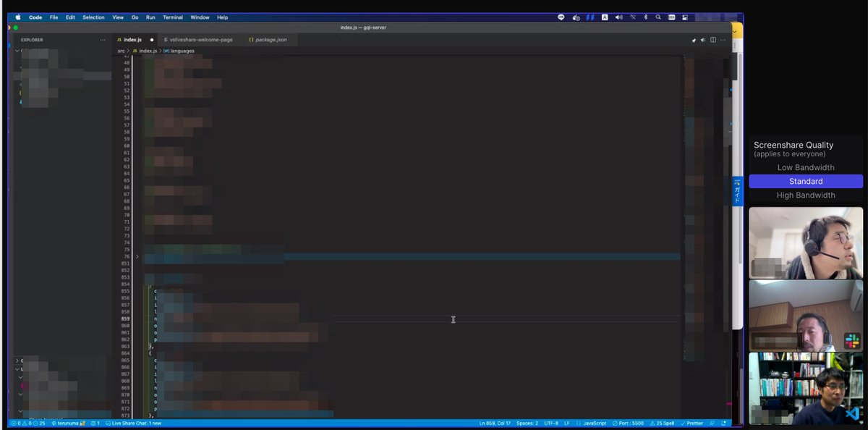Image resolution: width=868 pixels, height=430 pixels.
Task: Click Prettier in the status bar
Action: [x=692, y=423]
